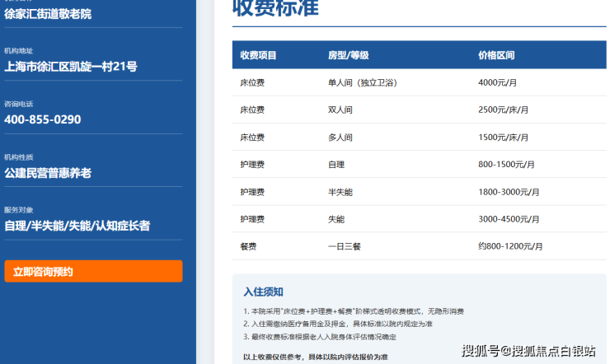Screen dimensions: 610x364
Task: Select the 多人间 room type cell
Action: point(340,138)
